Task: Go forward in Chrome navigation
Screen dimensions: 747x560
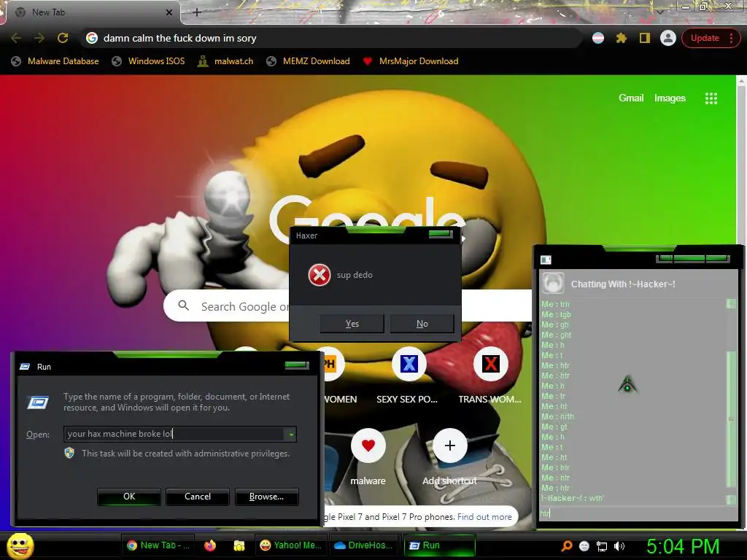Action: [39, 38]
